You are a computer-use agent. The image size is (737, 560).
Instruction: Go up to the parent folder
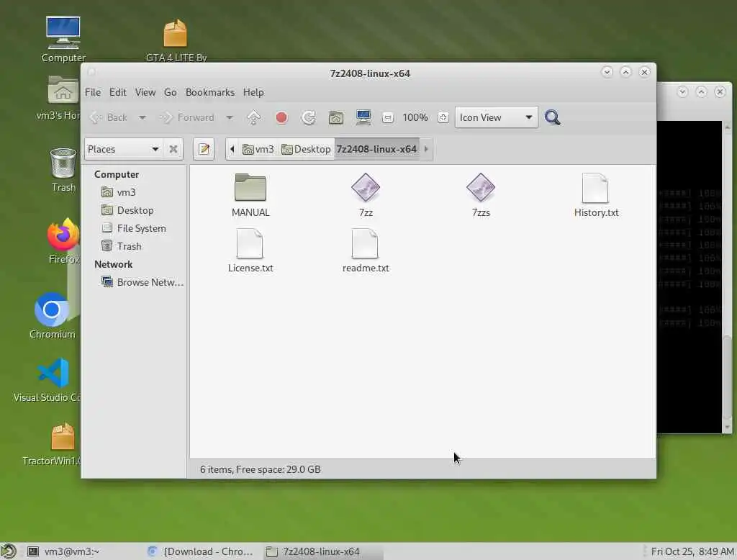tap(254, 117)
